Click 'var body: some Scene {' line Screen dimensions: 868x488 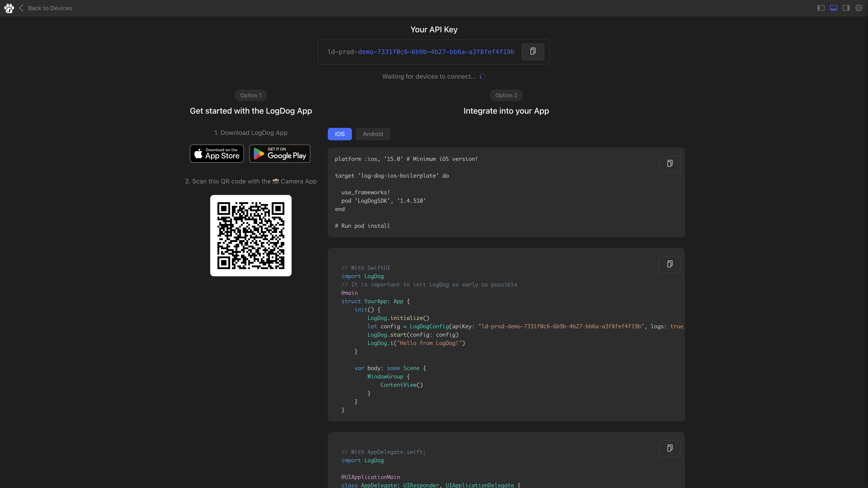coord(390,368)
